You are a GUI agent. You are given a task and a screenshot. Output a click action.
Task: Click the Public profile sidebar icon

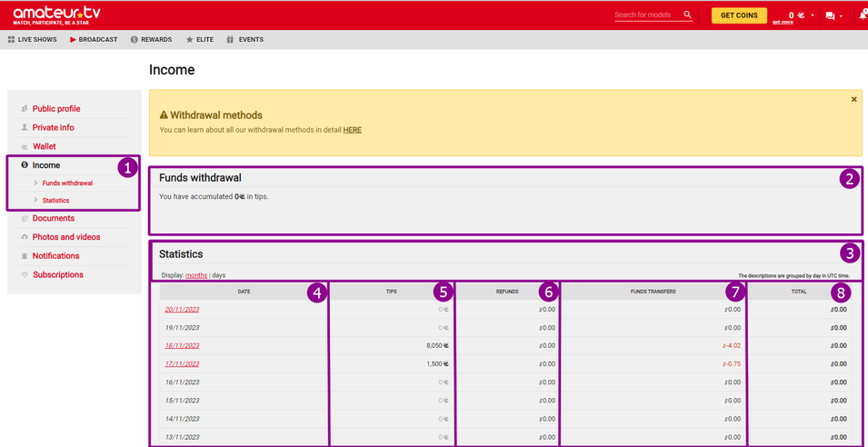pos(25,109)
